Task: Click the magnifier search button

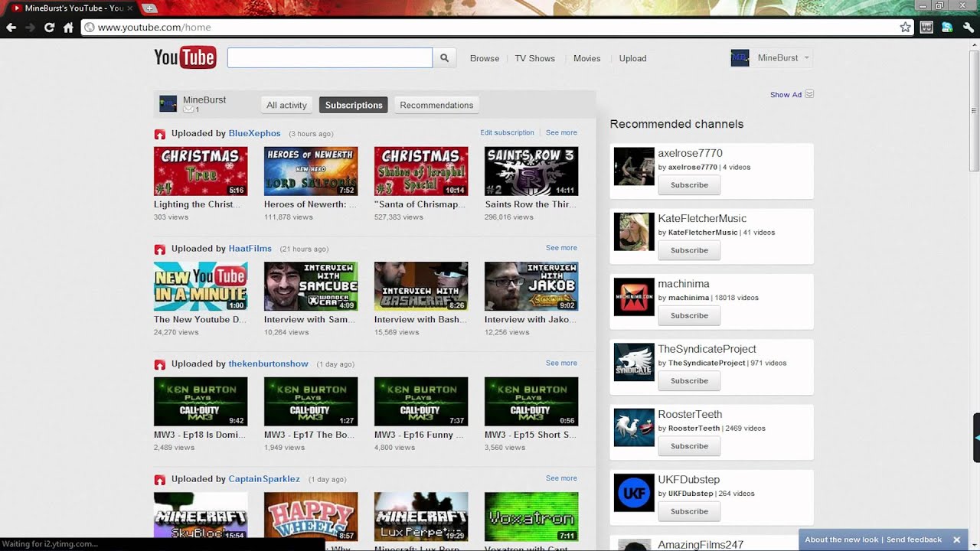Action: pos(444,58)
